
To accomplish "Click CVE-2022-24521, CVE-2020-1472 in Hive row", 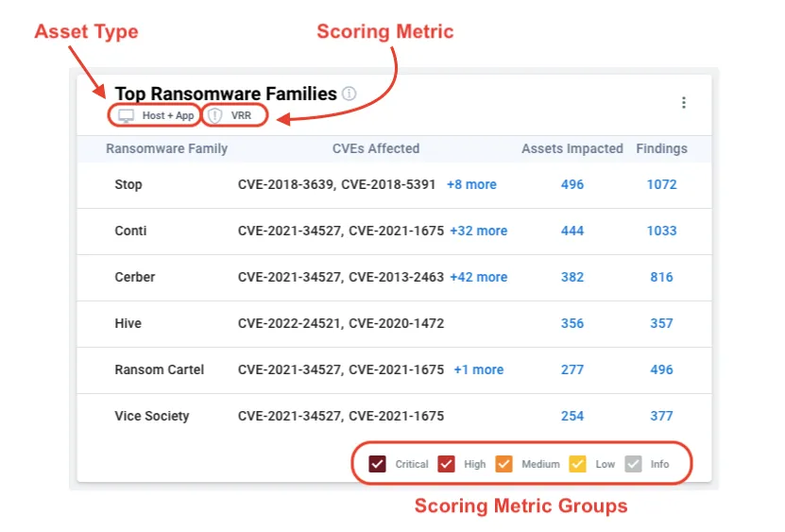I will click(x=340, y=323).
